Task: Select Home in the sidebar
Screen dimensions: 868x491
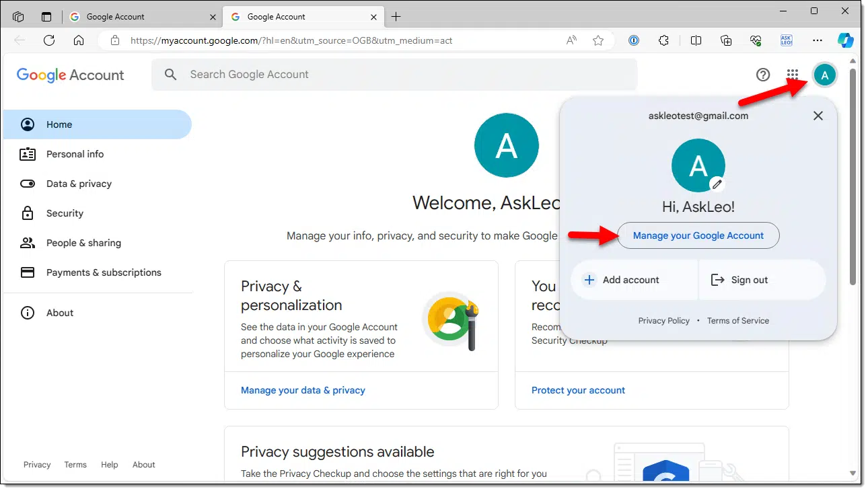Action: 98,124
